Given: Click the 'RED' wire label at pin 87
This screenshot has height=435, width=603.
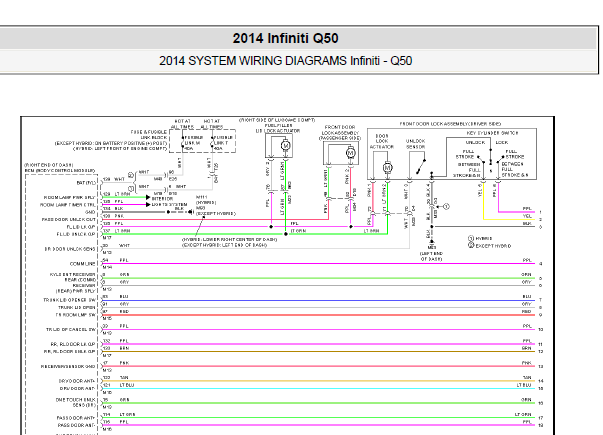Looking at the screenshot, I should 124,312.
